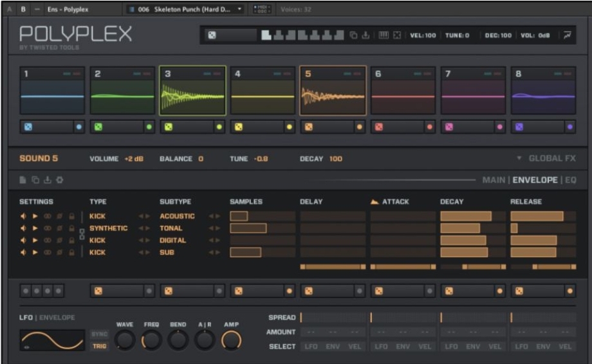Image resolution: width=592 pixels, height=364 pixels.
Task: Toggle lock on KICK SUB layer
Action: pyautogui.click(x=71, y=252)
